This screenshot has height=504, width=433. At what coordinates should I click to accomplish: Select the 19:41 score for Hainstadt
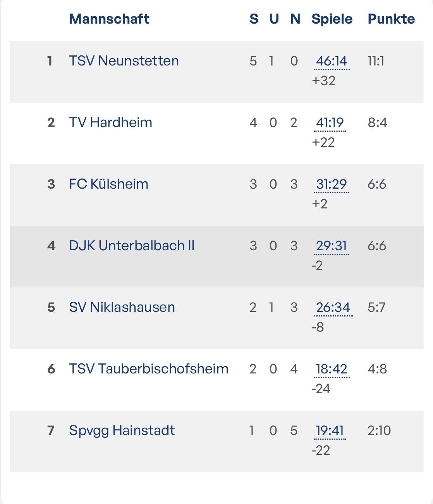point(330,431)
